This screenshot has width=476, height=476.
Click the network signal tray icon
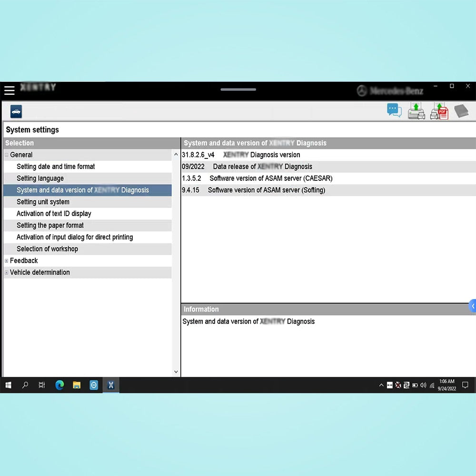432,386
